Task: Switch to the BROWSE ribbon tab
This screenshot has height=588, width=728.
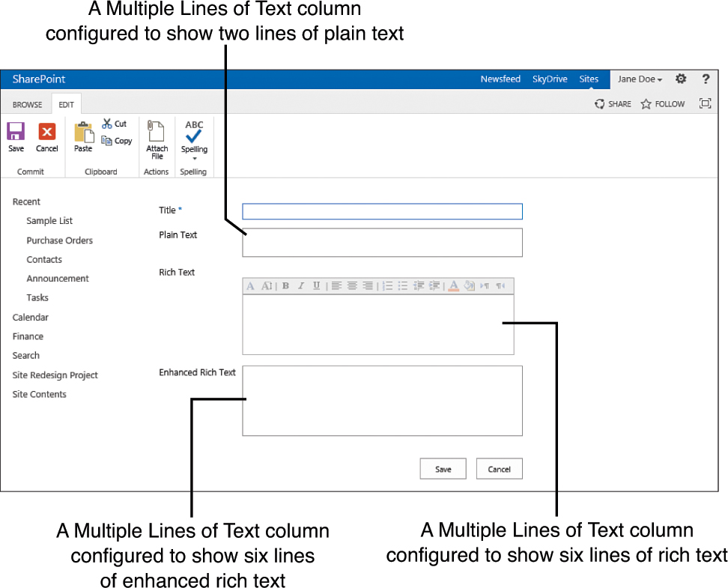Action: coord(27,105)
